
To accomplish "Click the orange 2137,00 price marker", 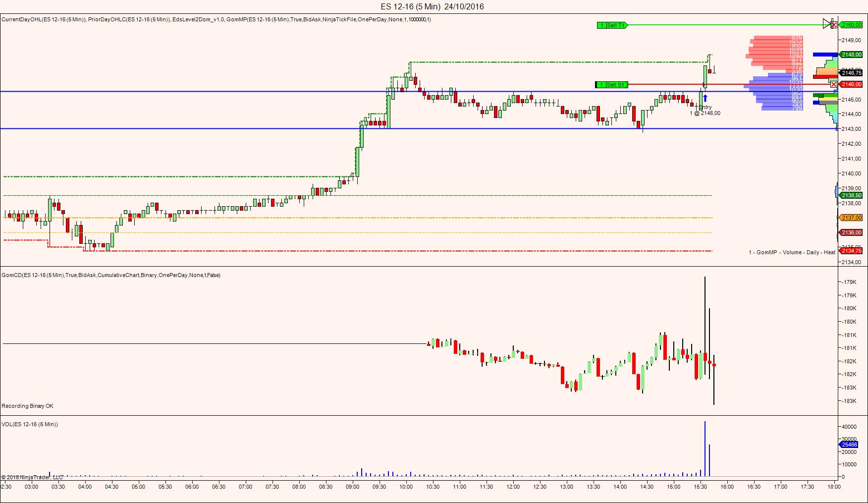I will point(852,218).
